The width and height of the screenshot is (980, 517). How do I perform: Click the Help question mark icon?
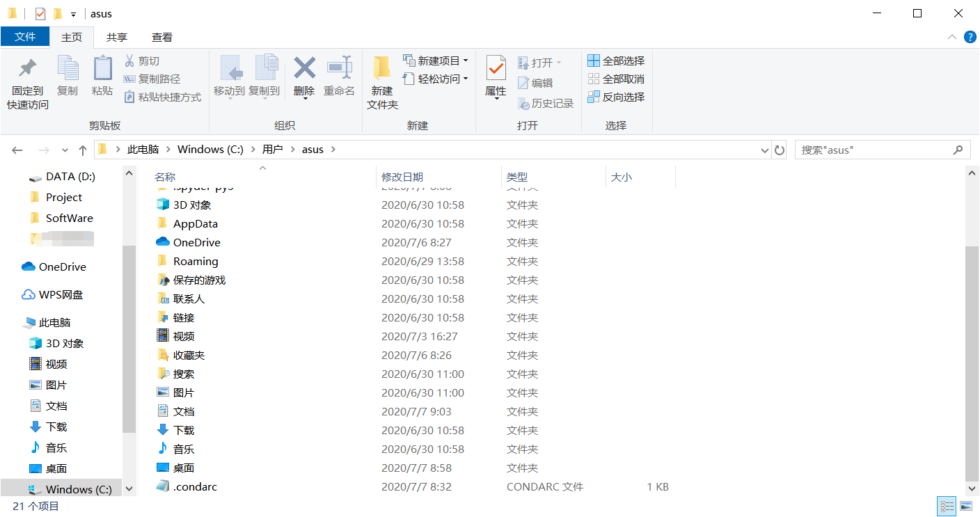tap(970, 37)
